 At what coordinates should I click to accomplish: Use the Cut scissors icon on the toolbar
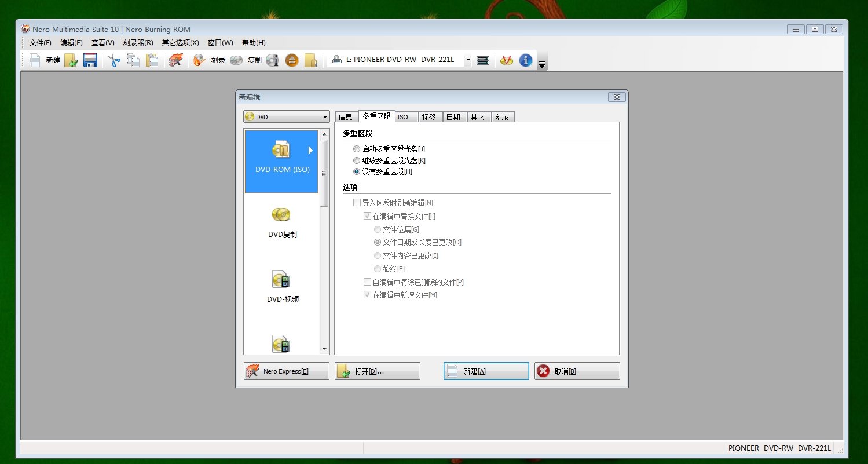tap(113, 60)
